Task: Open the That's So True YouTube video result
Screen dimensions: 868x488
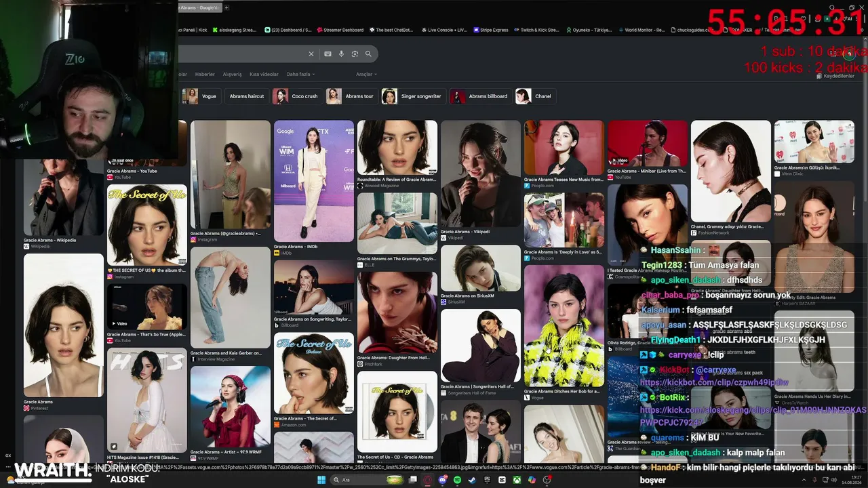Action: 147,306
